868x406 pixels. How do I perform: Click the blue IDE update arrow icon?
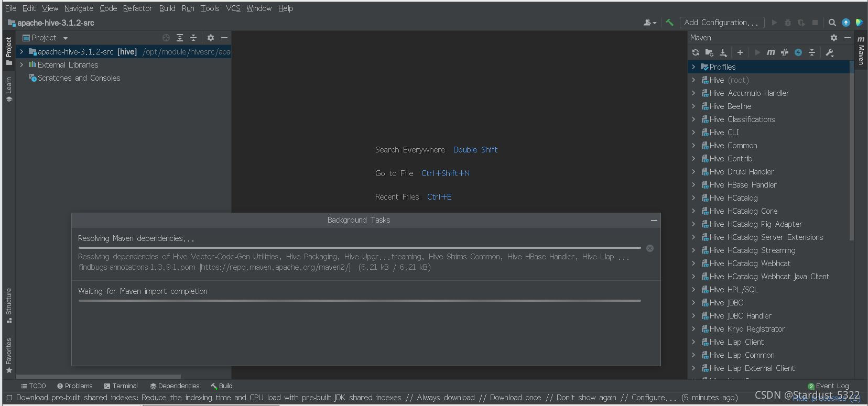(x=845, y=23)
